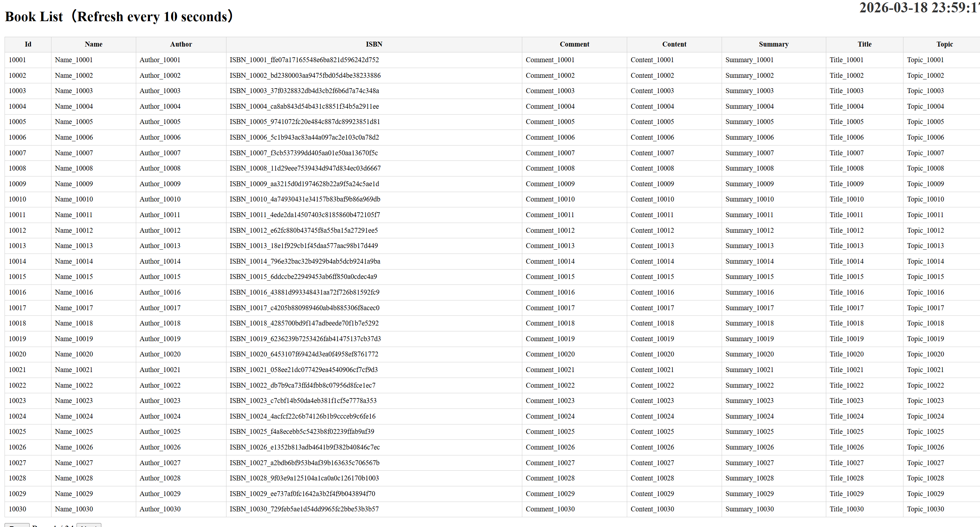Click the Comment_10015 cell
Image resolution: width=980 pixels, height=527 pixels.
574,277
